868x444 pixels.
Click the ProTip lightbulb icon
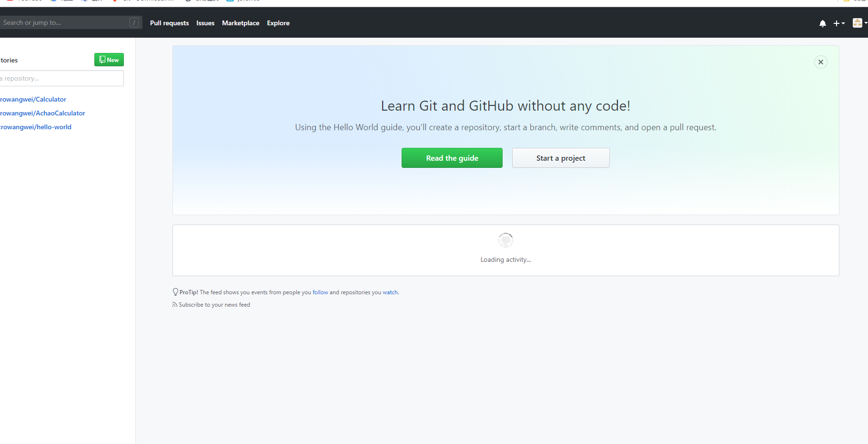pos(175,292)
